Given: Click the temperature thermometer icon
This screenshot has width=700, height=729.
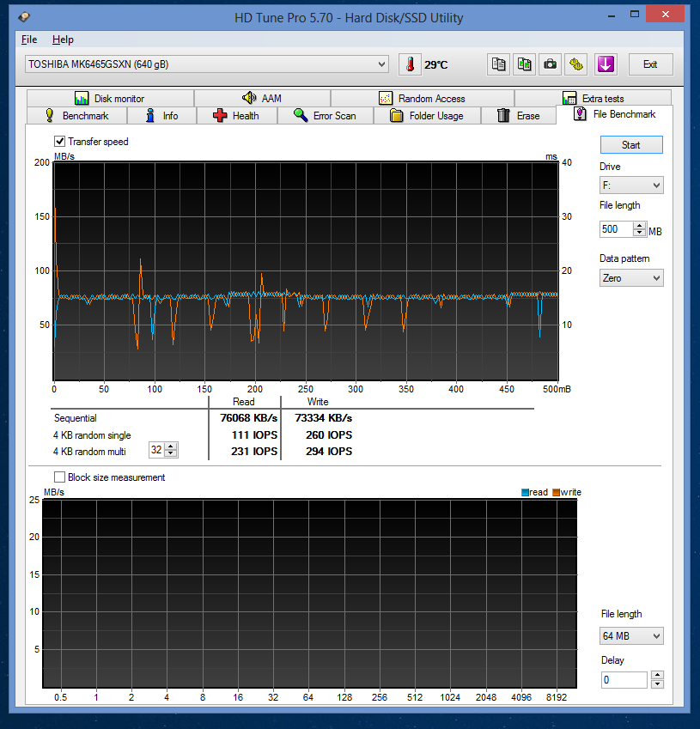Looking at the screenshot, I should coord(410,64).
